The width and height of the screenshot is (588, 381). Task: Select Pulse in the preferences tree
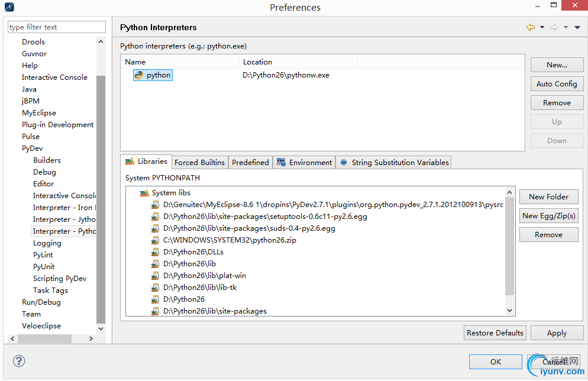pos(30,137)
